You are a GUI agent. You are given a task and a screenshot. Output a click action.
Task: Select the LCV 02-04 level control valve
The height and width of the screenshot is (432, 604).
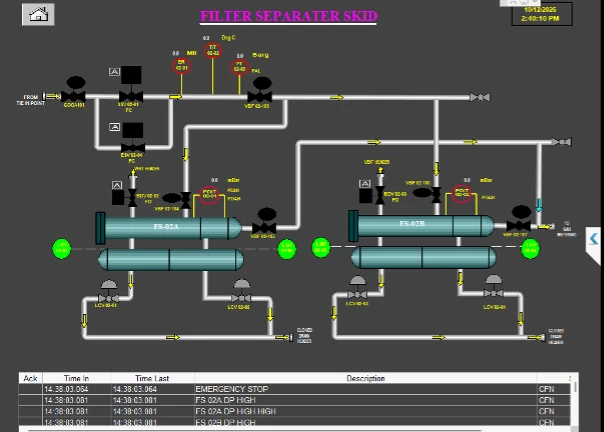coord(493,287)
